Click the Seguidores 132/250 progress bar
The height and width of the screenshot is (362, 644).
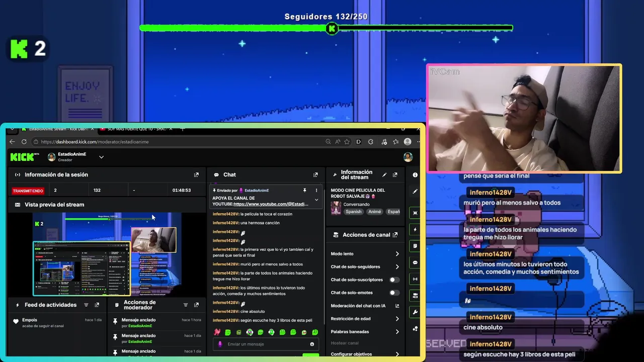(326, 28)
